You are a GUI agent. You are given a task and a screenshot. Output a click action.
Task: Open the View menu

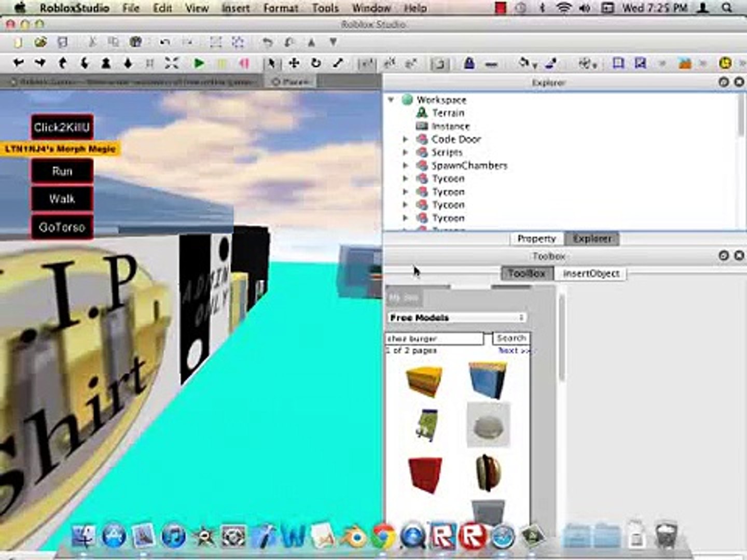point(197,8)
